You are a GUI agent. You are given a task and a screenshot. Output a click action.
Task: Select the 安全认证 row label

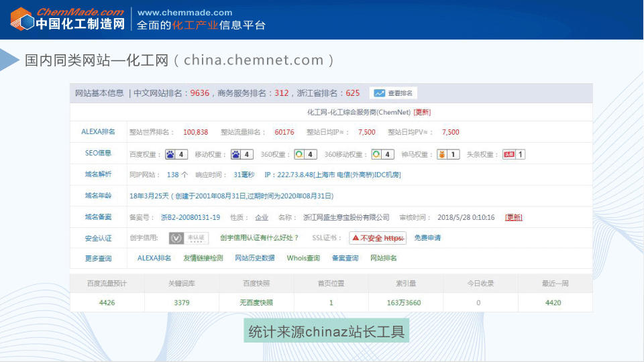(x=98, y=238)
